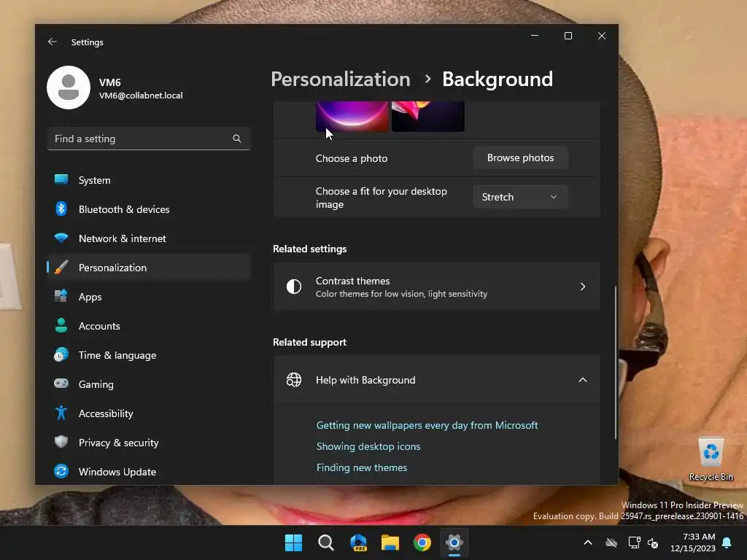Open Bluetooth & devices settings
Image resolution: width=747 pixels, height=560 pixels.
(149, 209)
